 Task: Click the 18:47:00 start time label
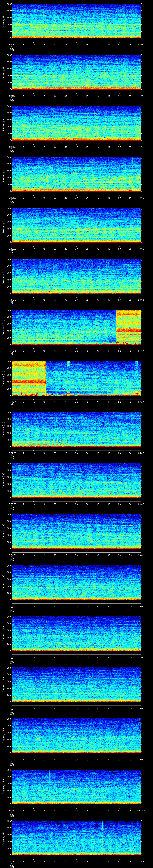(x=12, y=198)
